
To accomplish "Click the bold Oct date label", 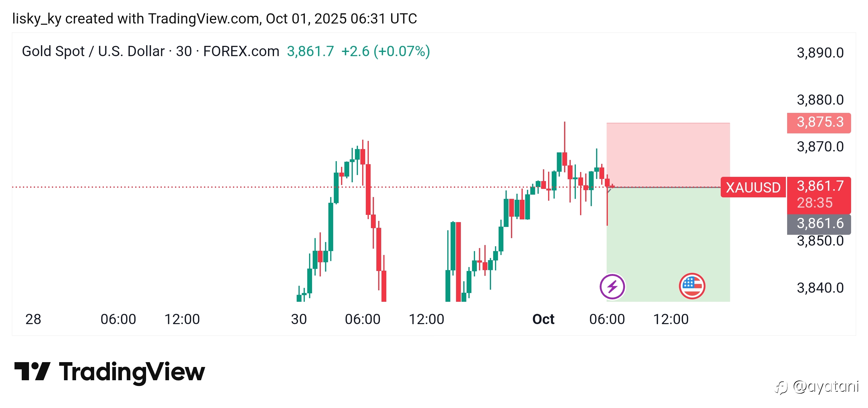I will tap(543, 319).
